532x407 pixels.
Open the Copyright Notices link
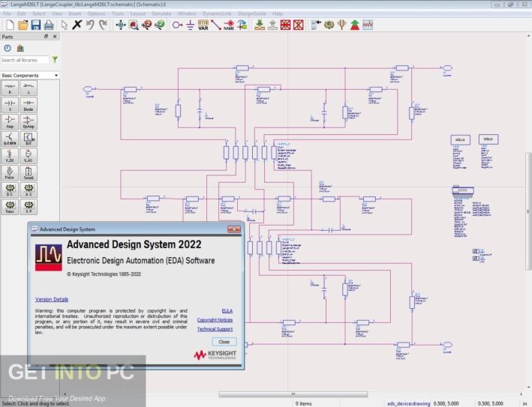[x=215, y=320]
